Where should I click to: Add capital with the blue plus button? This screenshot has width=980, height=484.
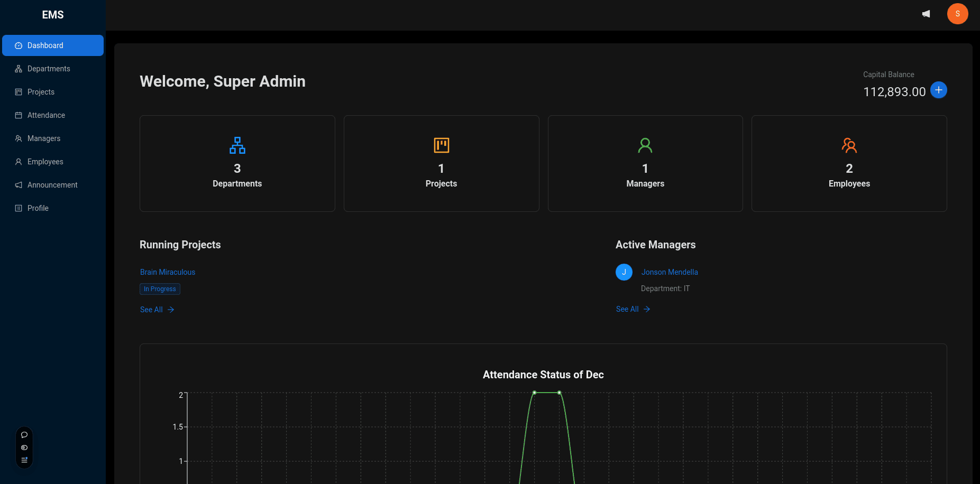click(939, 90)
